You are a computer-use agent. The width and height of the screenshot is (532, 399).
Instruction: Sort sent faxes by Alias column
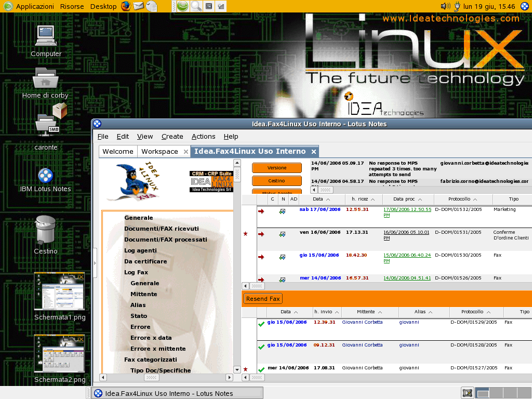424,312
